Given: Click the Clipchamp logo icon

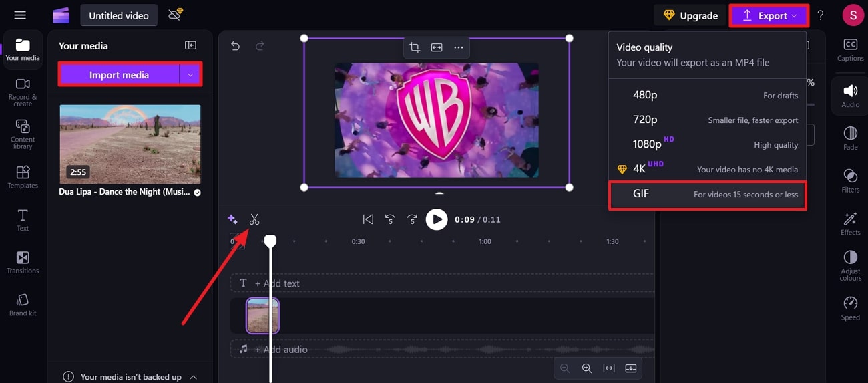Looking at the screenshot, I should coord(61,15).
